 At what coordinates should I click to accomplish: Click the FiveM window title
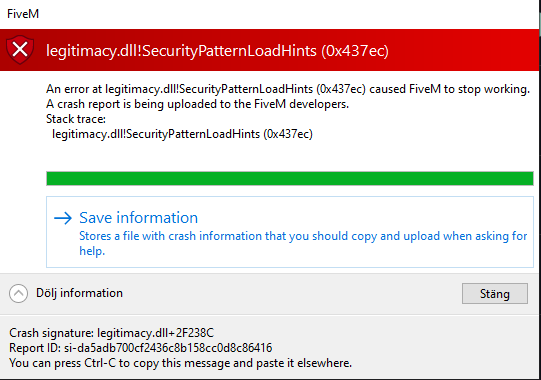point(23,14)
